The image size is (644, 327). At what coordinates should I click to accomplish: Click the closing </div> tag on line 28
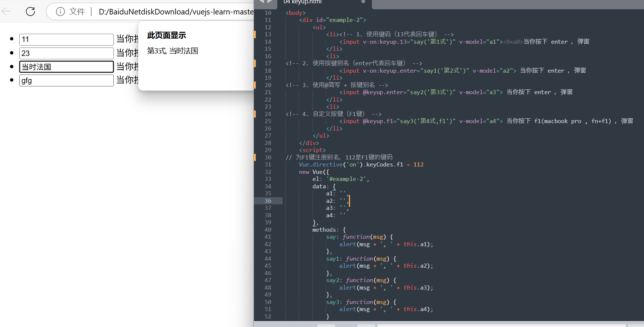(x=309, y=143)
